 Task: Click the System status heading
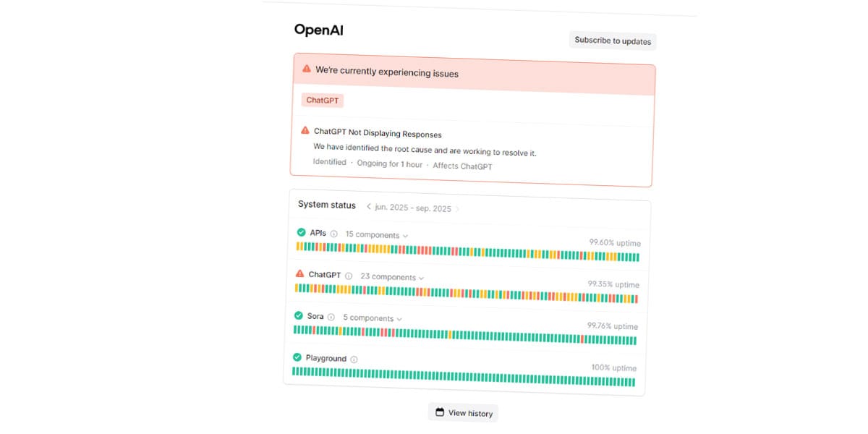pos(327,205)
